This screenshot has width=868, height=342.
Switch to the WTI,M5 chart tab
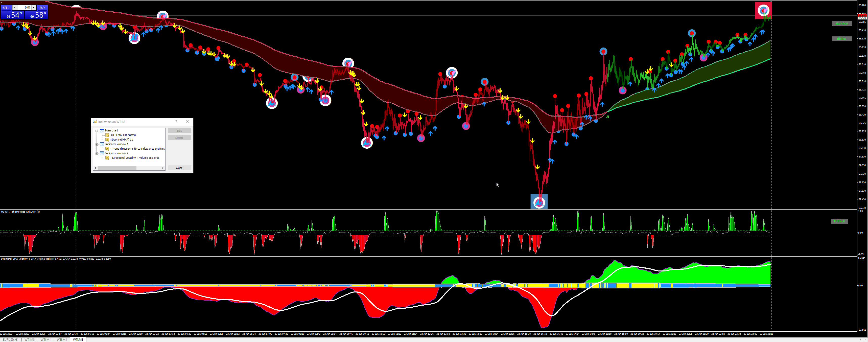click(29, 340)
